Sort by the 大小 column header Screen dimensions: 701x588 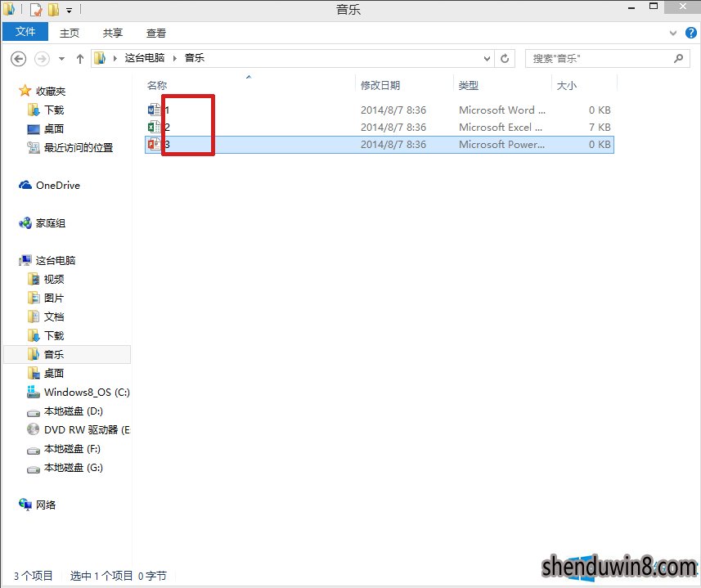click(566, 85)
